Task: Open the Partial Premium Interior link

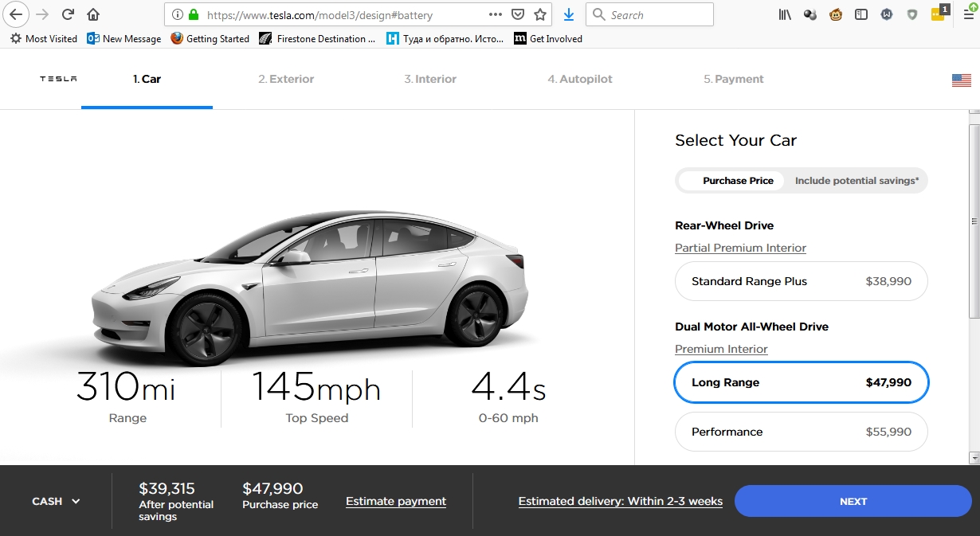Action: [x=740, y=248]
